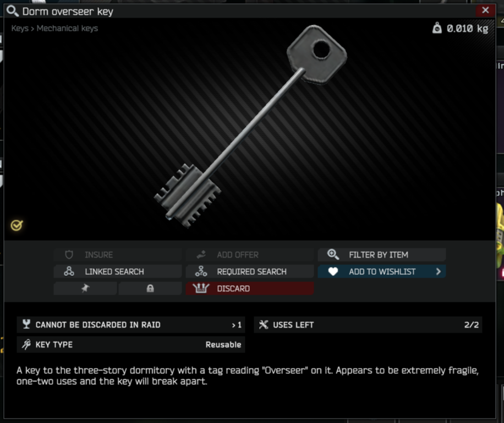
Task: Click the weight bag icon
Action: click(437, 28)
